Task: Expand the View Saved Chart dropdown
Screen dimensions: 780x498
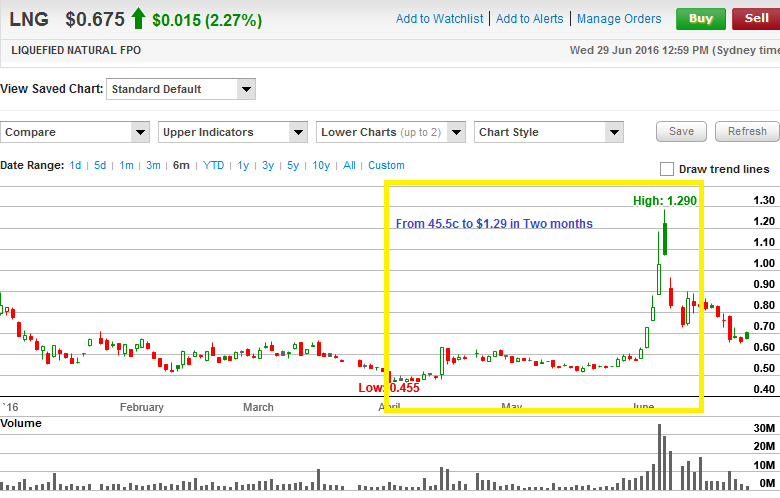Action: [x=181, y=90]
